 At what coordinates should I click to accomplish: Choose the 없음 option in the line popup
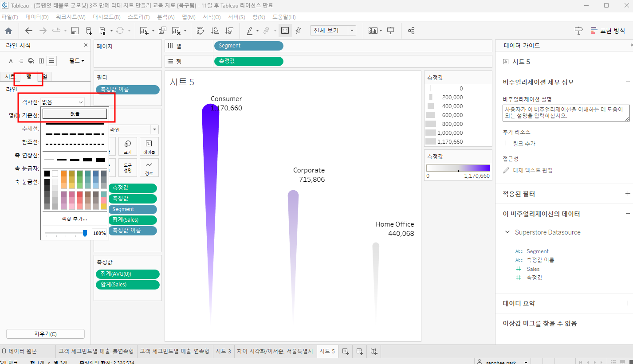click(x=75, y=114)
